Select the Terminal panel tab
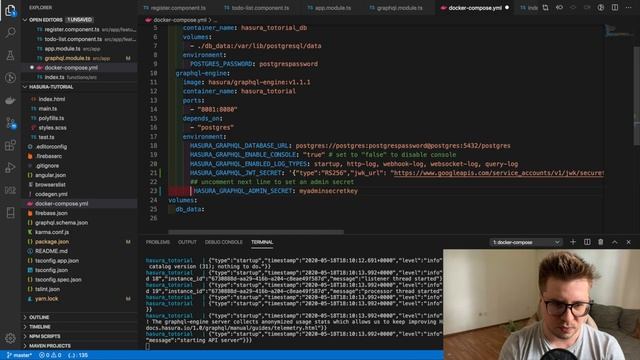Image resolution: width=640 pixels, height=360 pixels. (x=262, y=242)
